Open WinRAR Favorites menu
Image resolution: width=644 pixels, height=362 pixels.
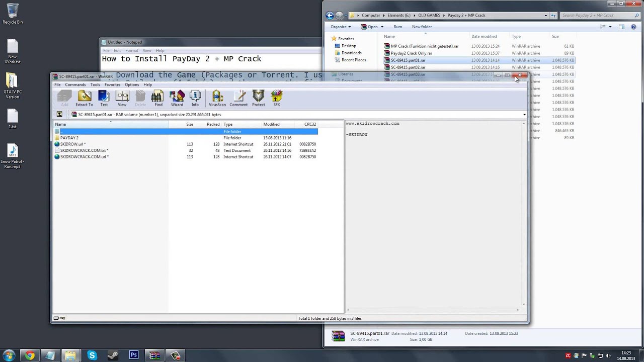click(112, 84)
